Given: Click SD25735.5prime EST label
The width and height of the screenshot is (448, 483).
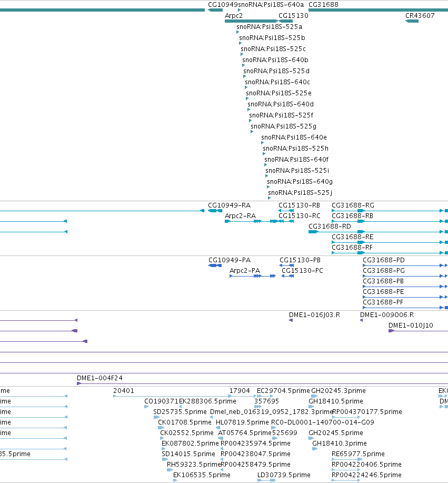Looking at the screenshot, I should tap(180, 412).
